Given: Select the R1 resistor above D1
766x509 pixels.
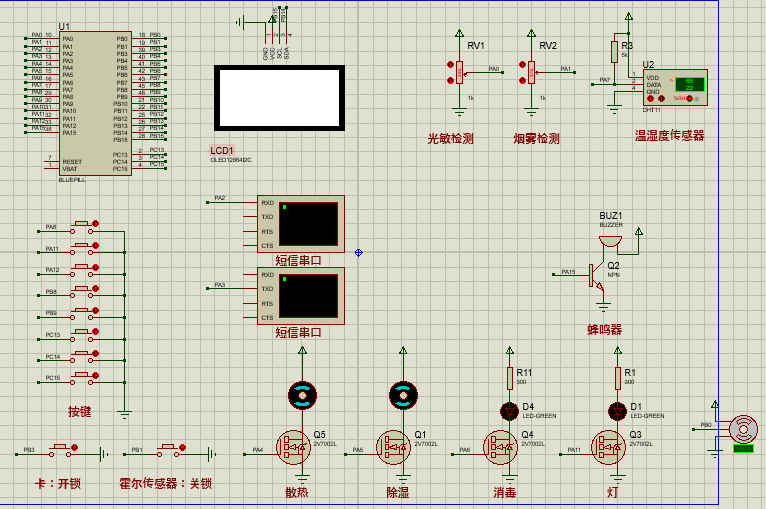Looking at the screenshot, I should (x=617, y=379).
